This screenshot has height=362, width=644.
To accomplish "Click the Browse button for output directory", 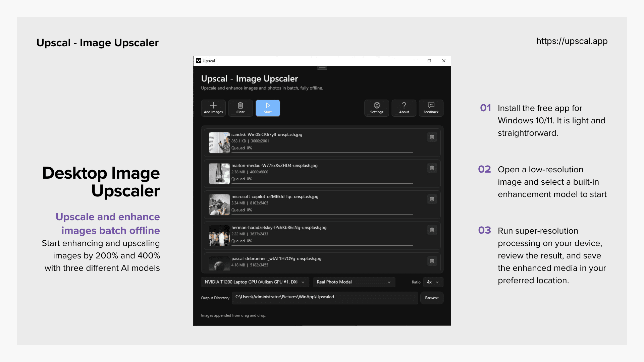I will pyautogui.click(x=432, y=298).
